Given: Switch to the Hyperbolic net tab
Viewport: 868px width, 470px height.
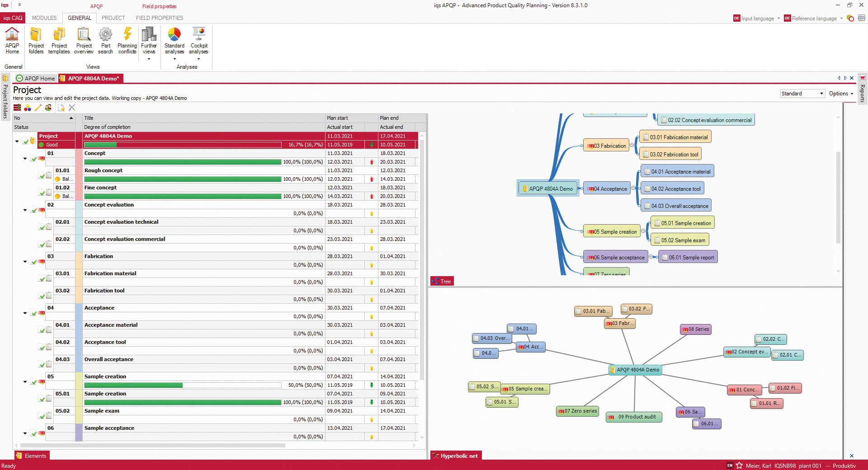Looking at the screenshot, I should [456, 456].
